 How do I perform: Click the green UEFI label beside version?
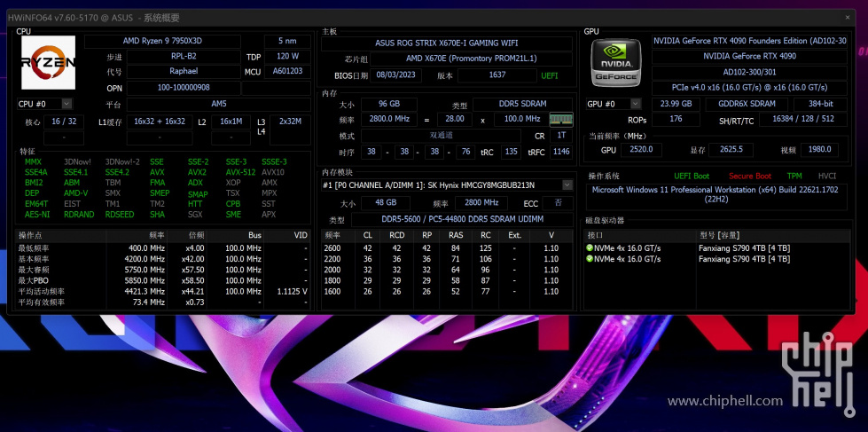[x=549, y=75]
